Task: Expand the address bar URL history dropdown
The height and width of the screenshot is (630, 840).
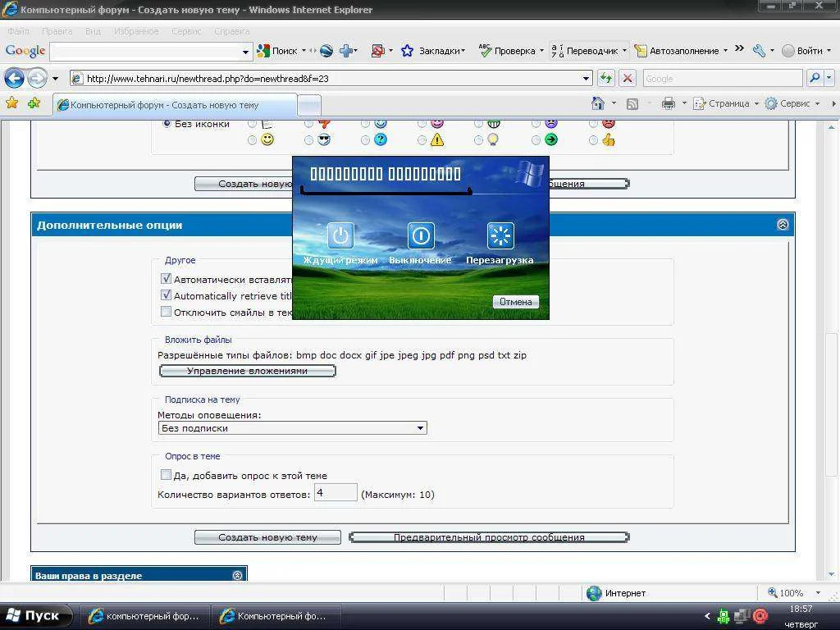Action: click(x=586, y=79)
